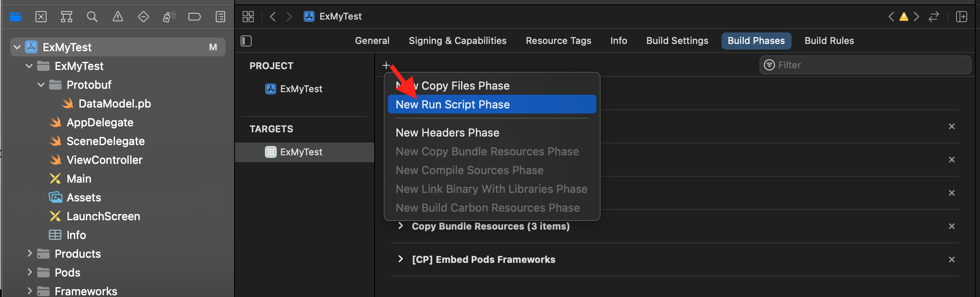Show the Issue navigator warning icon
The image size is (980, 297).
point(117,17)
